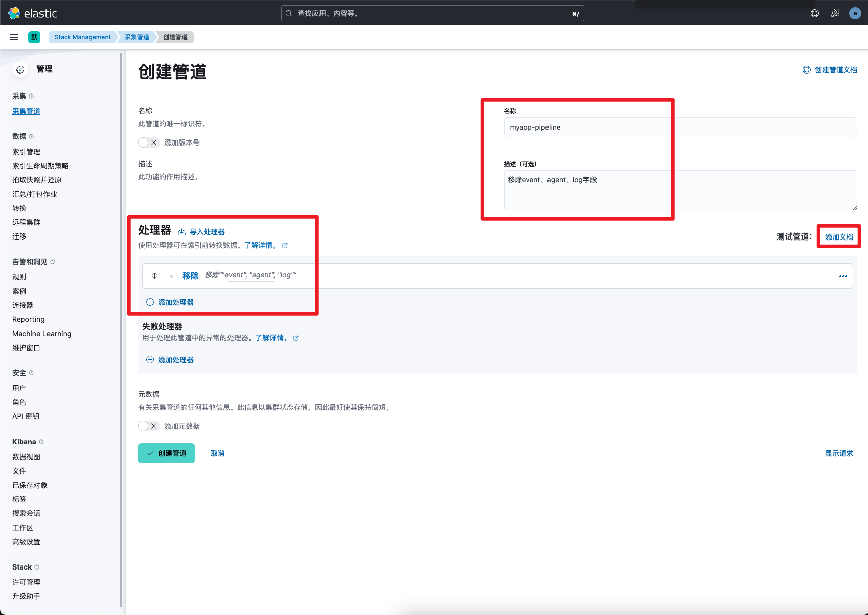Screen dimensions: 868x615
Task: Click the 名称 input with myapp-pipeline
Action: pos(680,127)
